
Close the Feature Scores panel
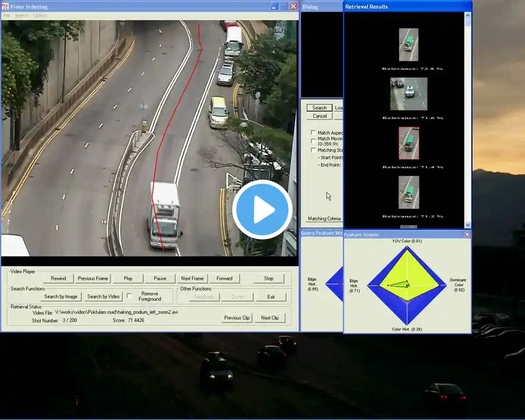tap(467, 235)
